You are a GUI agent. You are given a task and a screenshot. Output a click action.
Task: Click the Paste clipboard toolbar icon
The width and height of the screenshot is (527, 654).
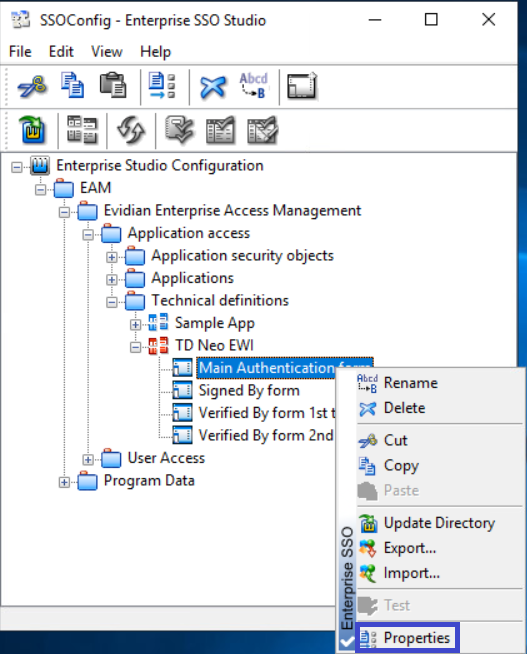pyautogui.click(x=113, y=86)
